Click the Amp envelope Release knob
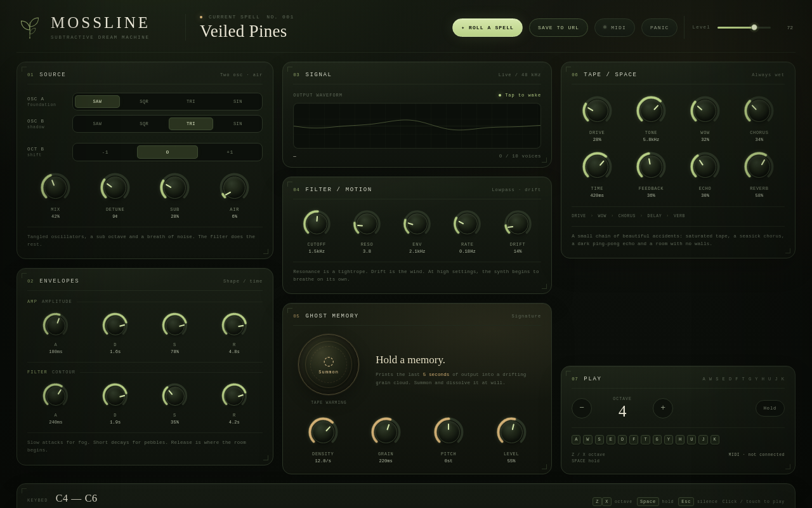812x508 pixels. 234,325
